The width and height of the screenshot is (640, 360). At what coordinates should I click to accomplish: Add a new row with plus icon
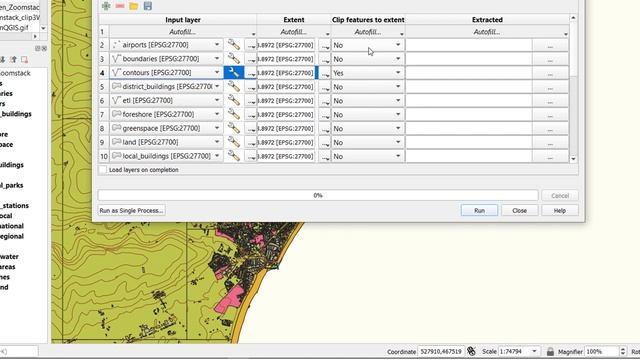[106, 6]
